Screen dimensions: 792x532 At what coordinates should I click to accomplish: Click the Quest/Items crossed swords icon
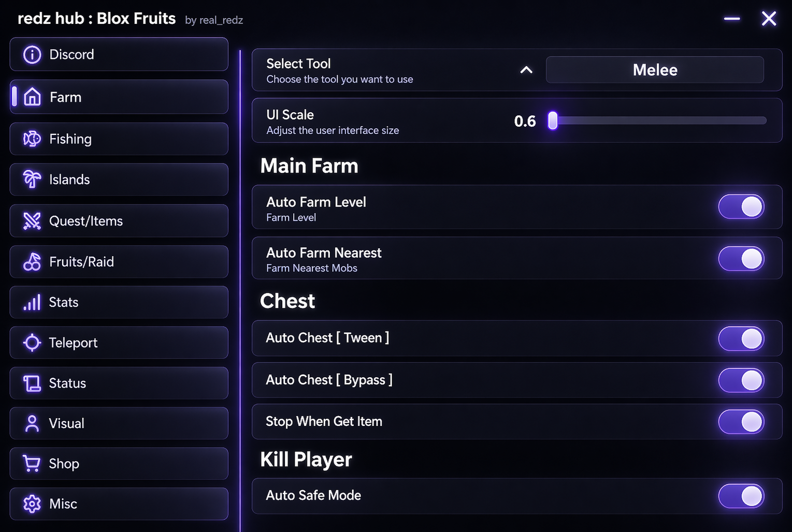click(32, 221)
